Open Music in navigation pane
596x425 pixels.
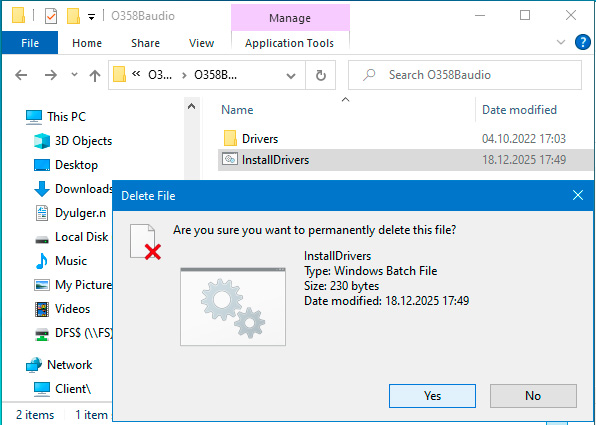71,261
